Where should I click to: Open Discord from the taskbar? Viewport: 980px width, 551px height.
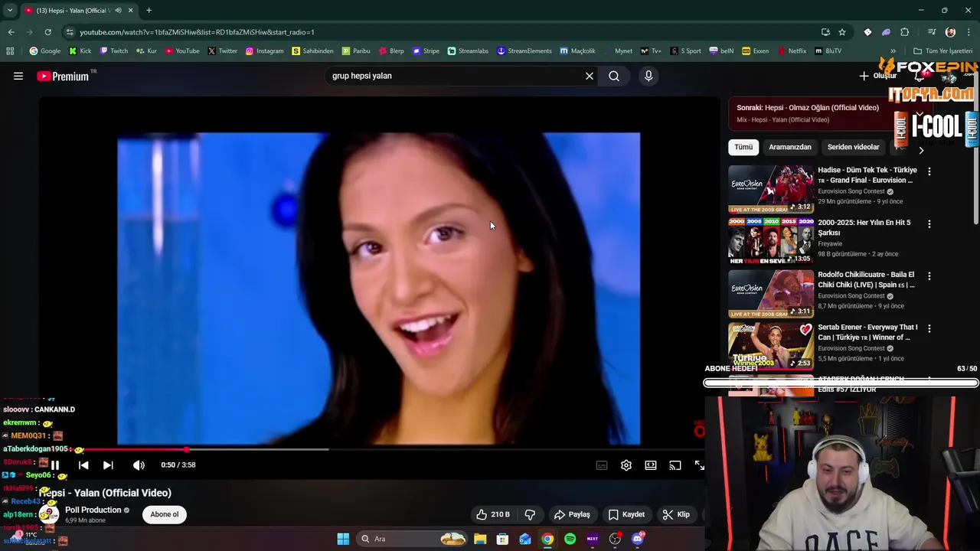638,539
